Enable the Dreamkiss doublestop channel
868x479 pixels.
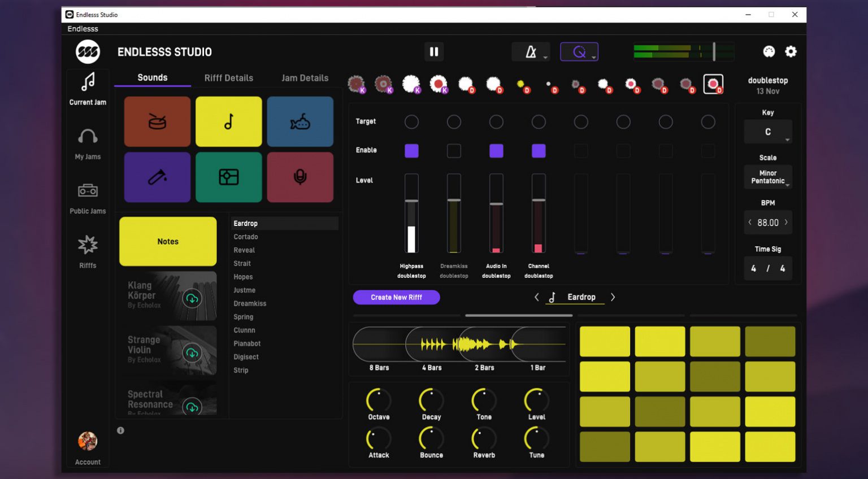[x=454, y=150]
